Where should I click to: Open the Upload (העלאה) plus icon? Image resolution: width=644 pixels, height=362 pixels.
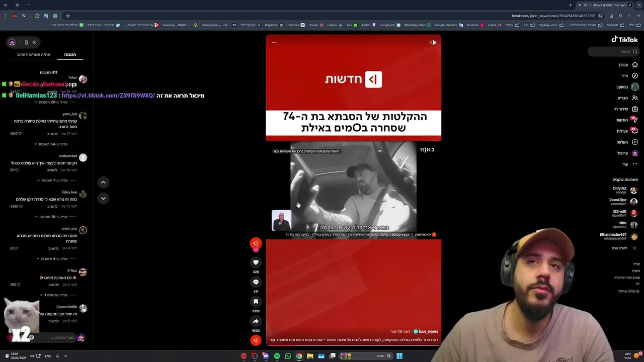[x=635, y=142]
